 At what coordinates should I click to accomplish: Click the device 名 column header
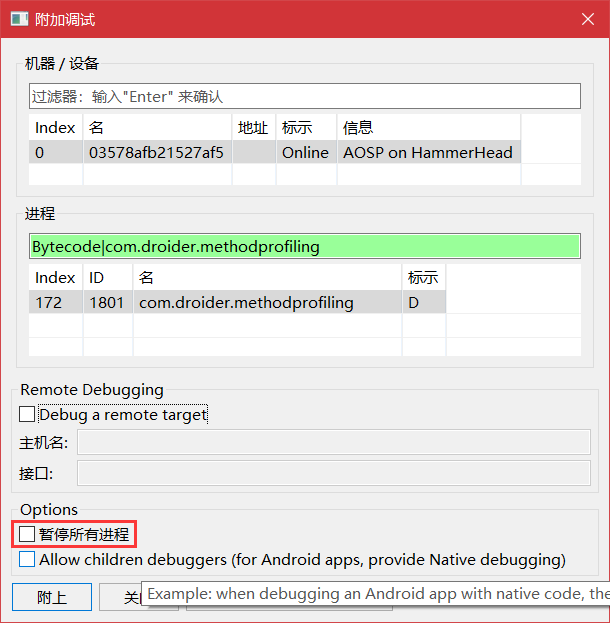click(x=157, y=128)
